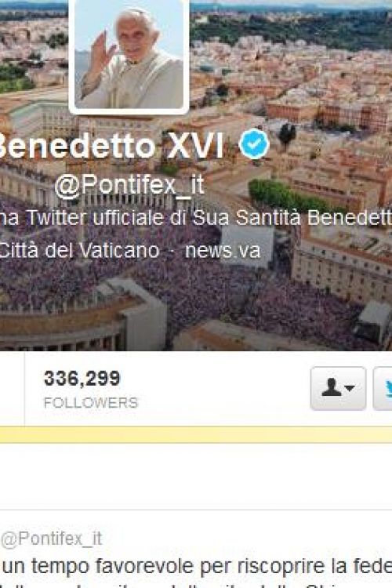Image resolution: width=392 pixels, height=588 pixels.
Task: Click the blank white area above the tweet
Action: (196, 476)
